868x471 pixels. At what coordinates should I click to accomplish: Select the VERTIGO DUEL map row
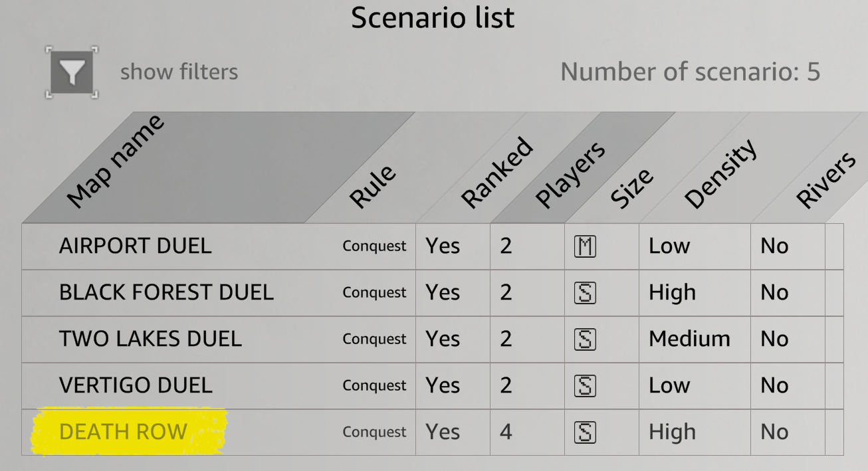click(x=136, y=386)
